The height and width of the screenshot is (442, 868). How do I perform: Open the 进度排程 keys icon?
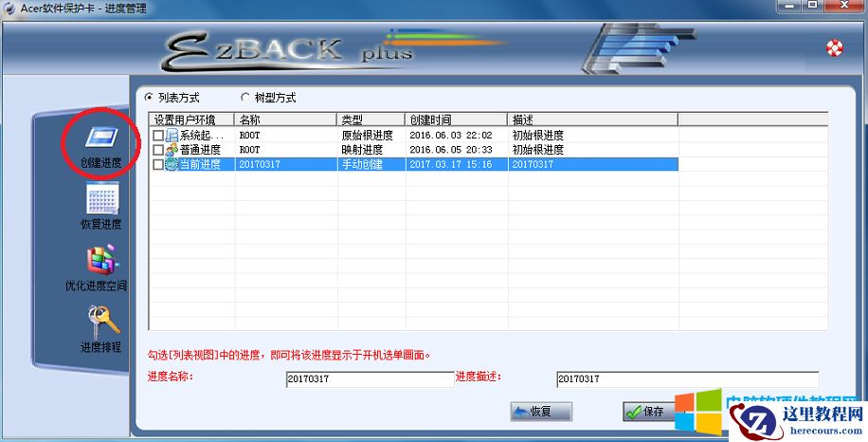[103, 322]
